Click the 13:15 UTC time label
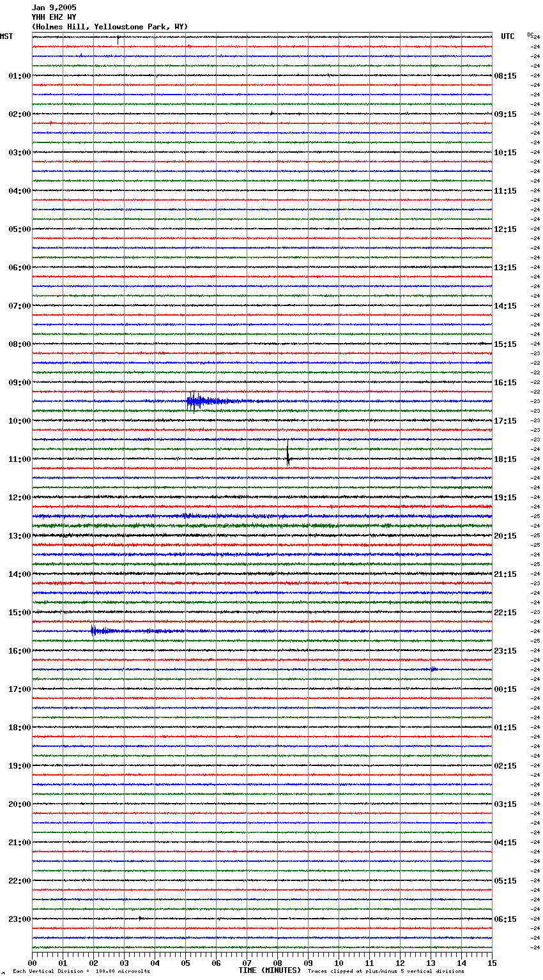Screen dimensions: 543x980 (505, 268)
